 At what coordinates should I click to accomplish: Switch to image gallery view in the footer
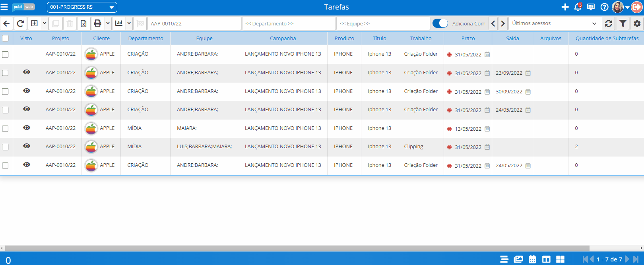pos(518,259)
